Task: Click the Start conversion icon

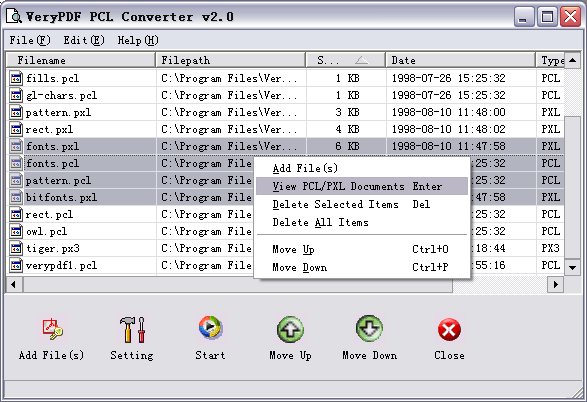Action: (210, 328)
